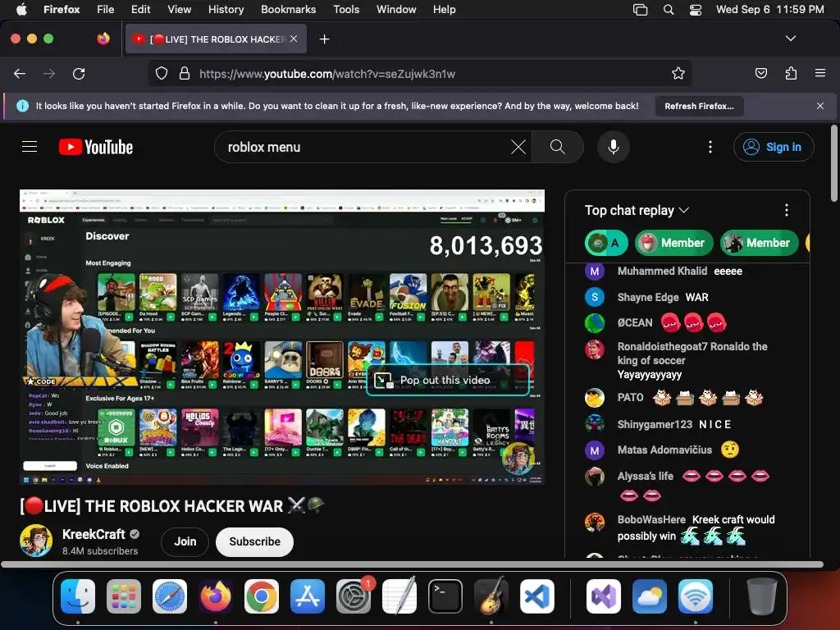
Task: Open the KreekCraft channel name link
Action: [x=94, y=534]
